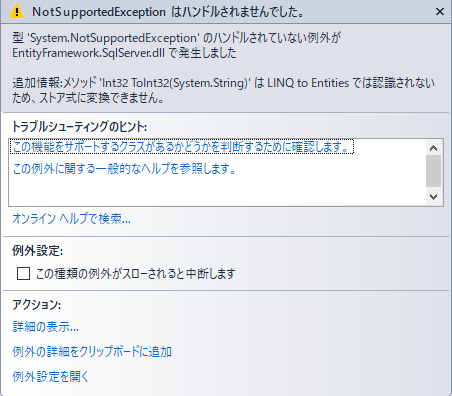
Task: Click EntityFramework.SqlServer.dll exception description text
Action: (177, 45)
